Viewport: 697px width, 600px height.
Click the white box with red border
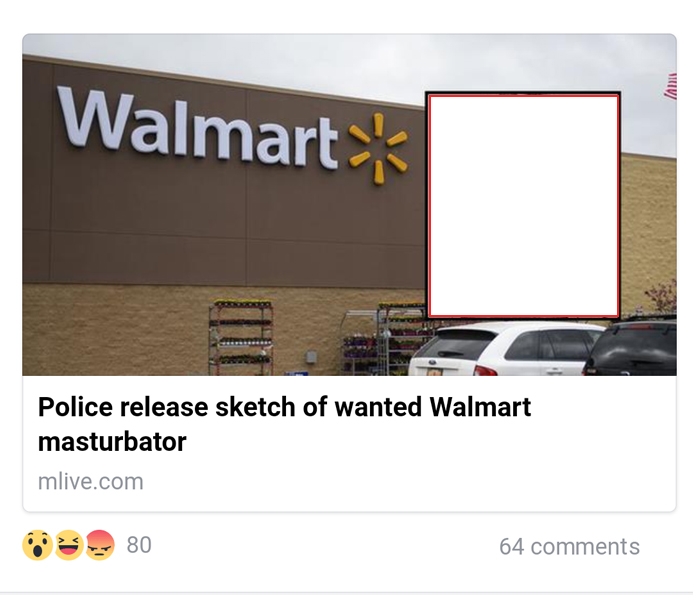[523, 205]
